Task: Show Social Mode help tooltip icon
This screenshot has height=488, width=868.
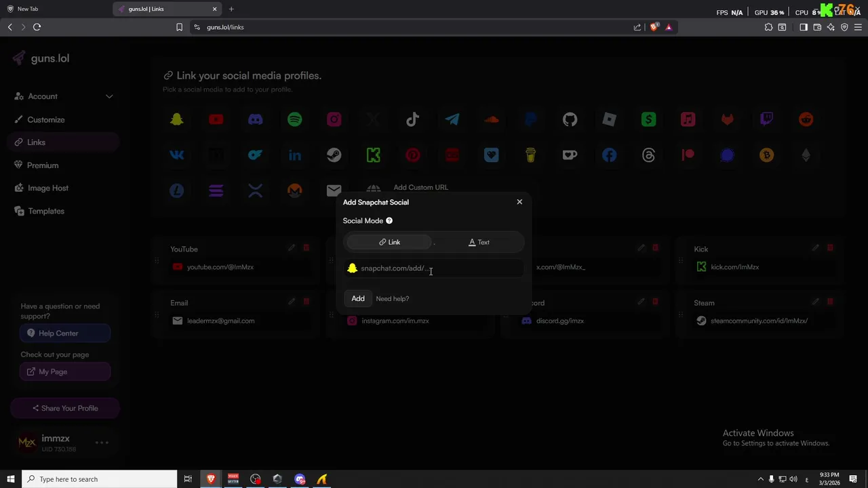Action: (389, 221)
